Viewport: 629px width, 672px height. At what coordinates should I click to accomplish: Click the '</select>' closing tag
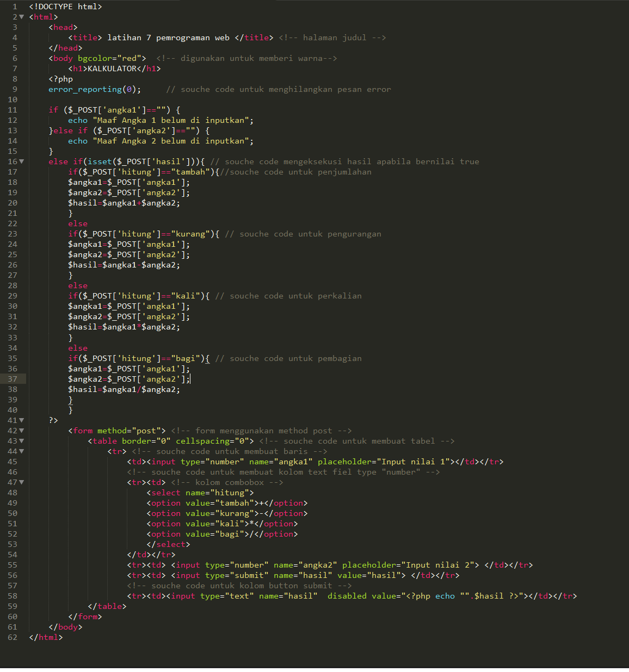[x=168, y=544]
